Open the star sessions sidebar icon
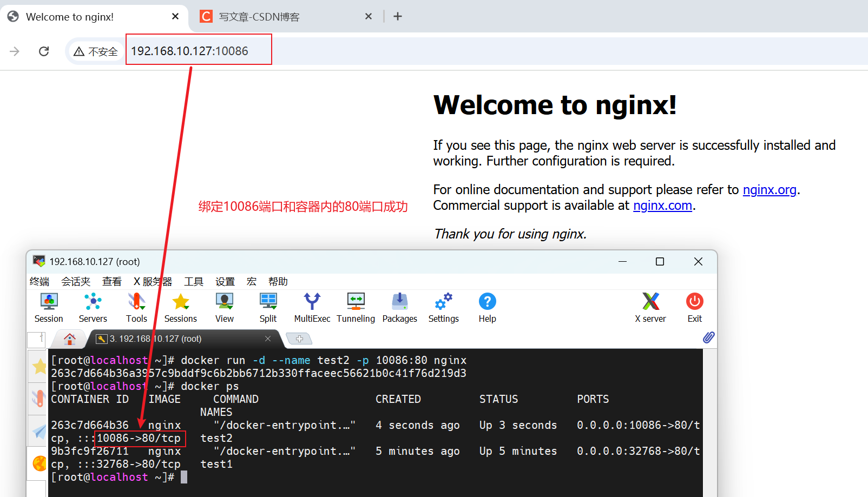Viewport: 868px width, 497px height. [x=40, y=367]
